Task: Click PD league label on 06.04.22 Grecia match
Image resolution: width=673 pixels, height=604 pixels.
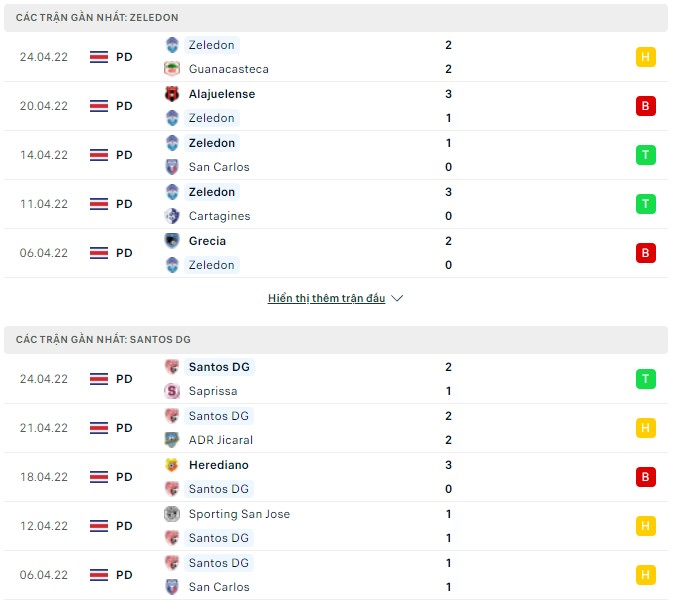Action: pyautogui.click(x=124, y=253)
